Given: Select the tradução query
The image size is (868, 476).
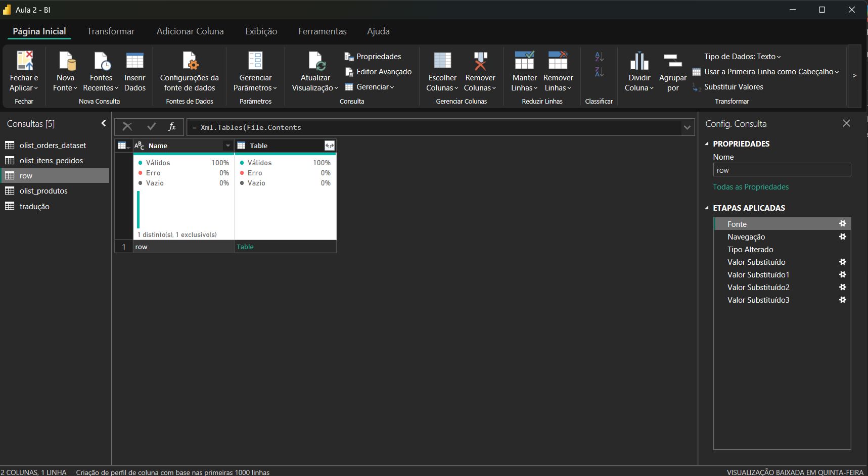Looking at the screenshot, I should point(55,207).
